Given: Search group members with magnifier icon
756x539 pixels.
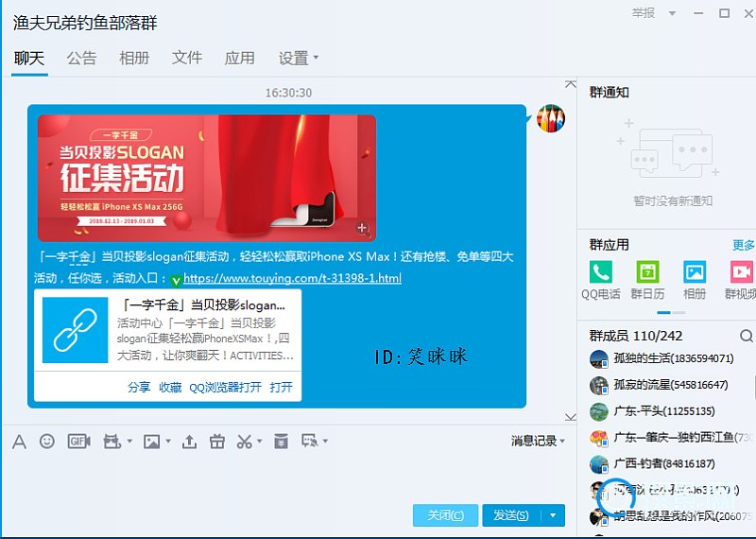Looking at the screenshot, I should click(747, 336).
